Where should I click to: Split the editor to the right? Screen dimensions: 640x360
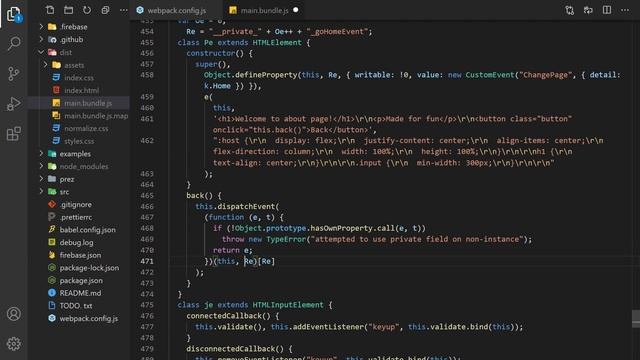[607, 10]
